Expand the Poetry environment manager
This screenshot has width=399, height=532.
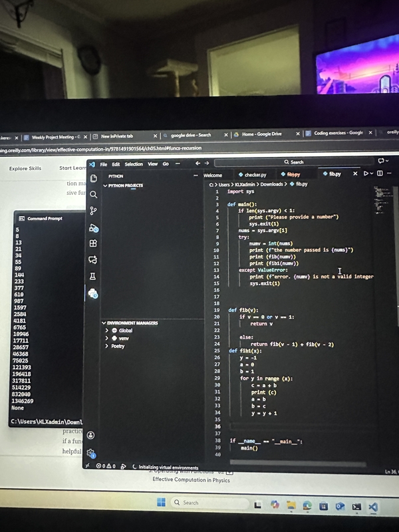point(107,346)
